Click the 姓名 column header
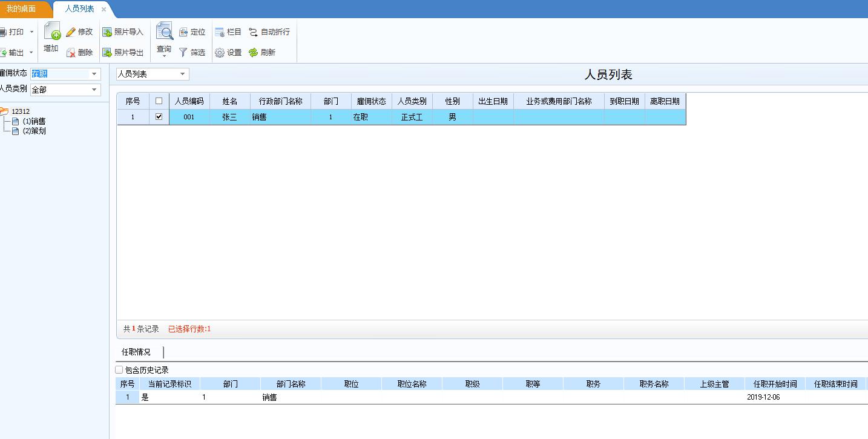 tap(230, 101)
